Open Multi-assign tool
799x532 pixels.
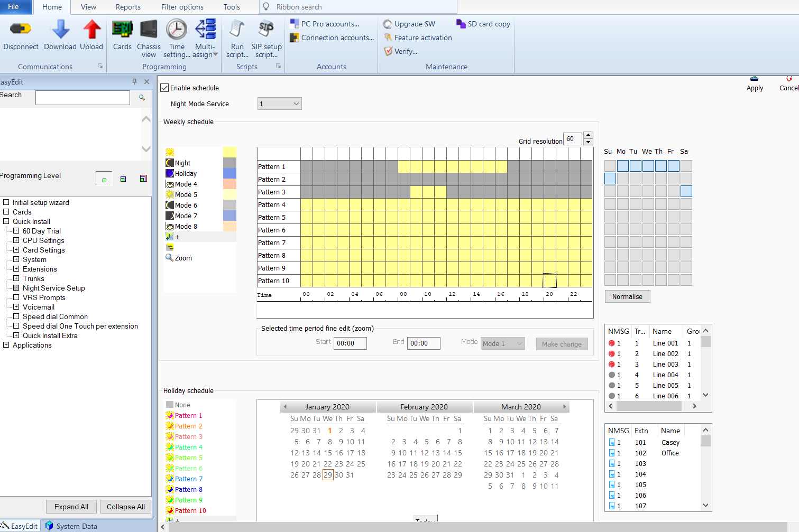pos(205,29)
